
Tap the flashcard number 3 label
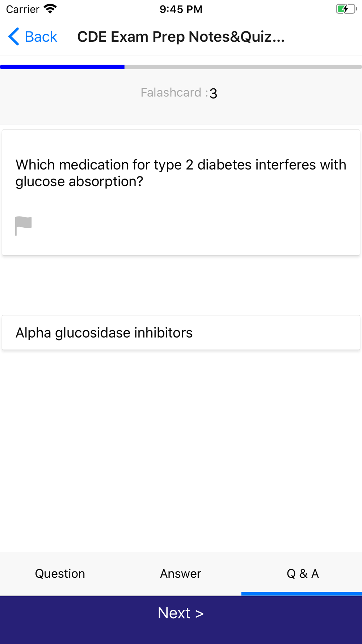[x=214, y=93]
